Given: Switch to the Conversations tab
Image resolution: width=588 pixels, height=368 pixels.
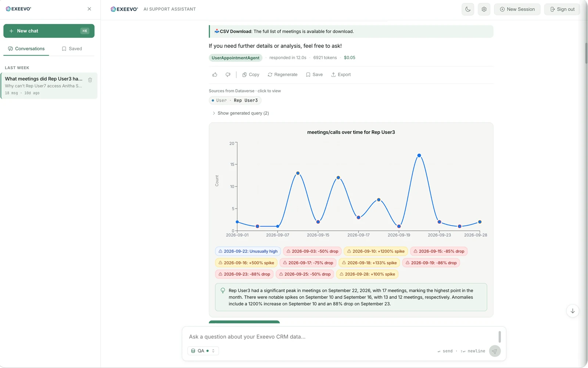Looking at the screenshot, I should (x=26, y=49).
